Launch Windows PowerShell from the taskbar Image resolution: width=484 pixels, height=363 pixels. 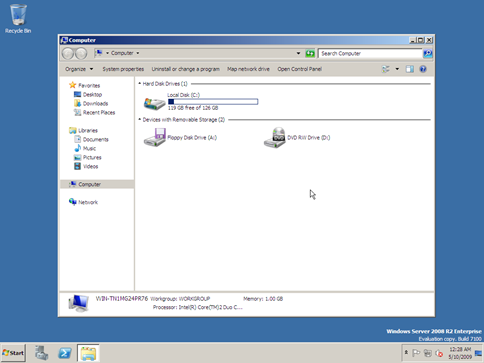tap(65, 353)
